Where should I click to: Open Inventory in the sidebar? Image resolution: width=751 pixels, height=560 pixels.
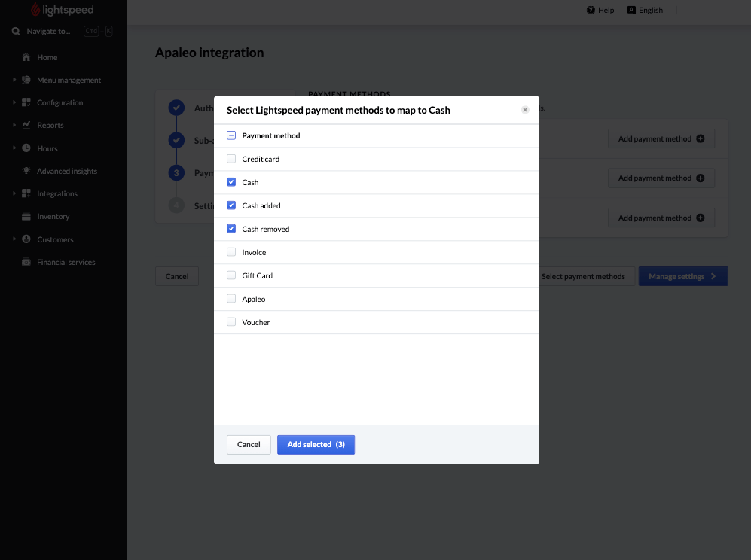[53, 216]
